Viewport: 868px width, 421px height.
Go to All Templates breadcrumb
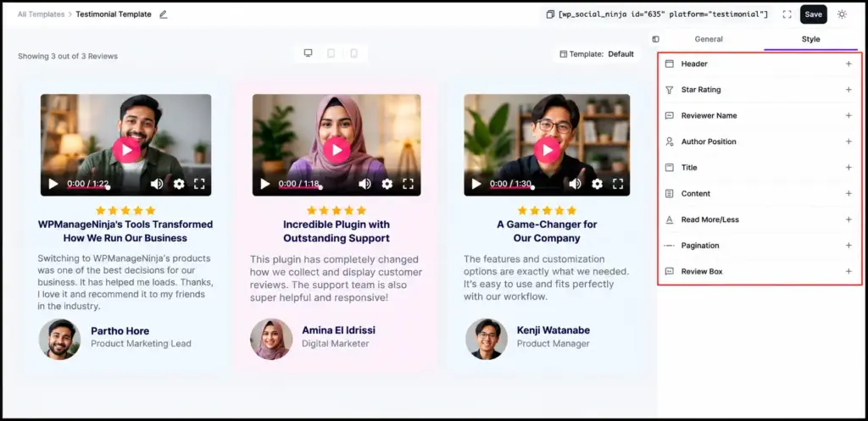tap(41, 14)
